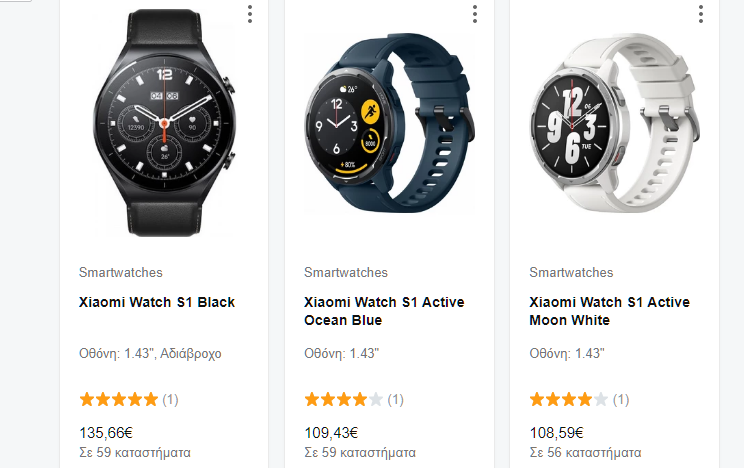The image size is (744, 468).
Task: Open the Xiaomi Watch S1 Black title link
Action: (157, 302)
